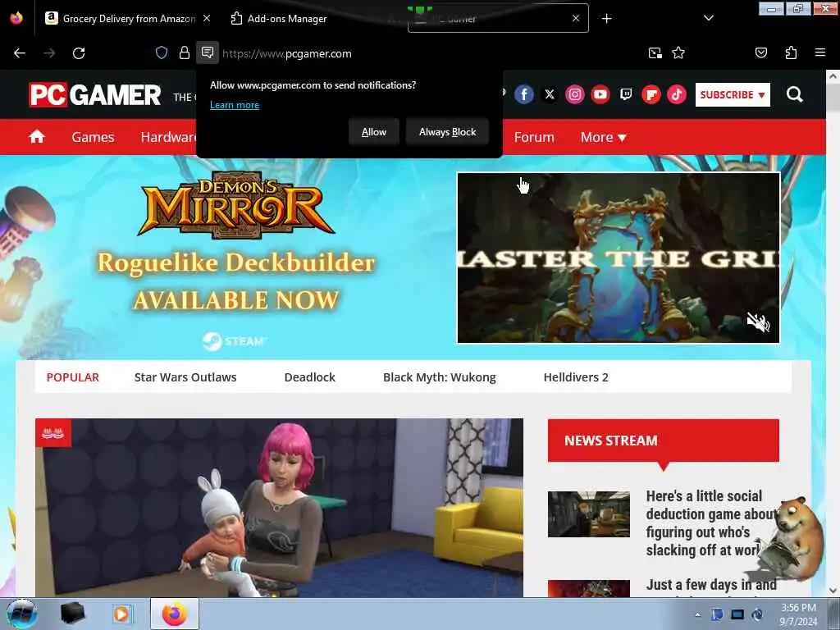Viewport: 840px width, 630px height.
Task: Open the Save to Pocket icon
Action: 760,53
